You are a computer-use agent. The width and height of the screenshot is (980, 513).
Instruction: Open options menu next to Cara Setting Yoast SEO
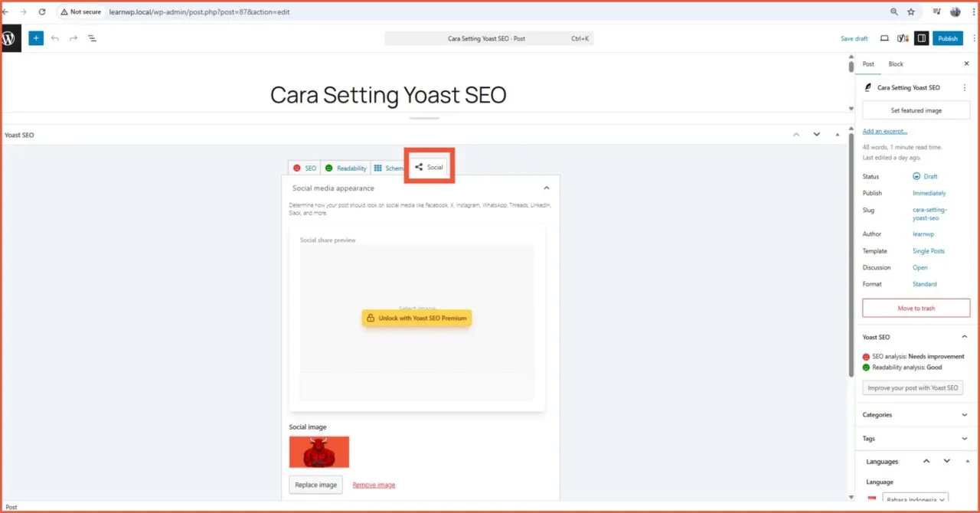click(x=965, y=87)
